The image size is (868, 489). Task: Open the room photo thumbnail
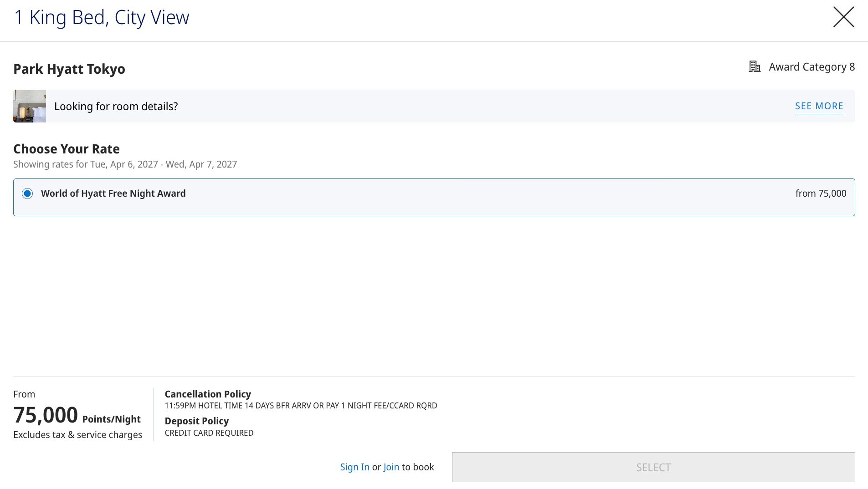[30, 106]
